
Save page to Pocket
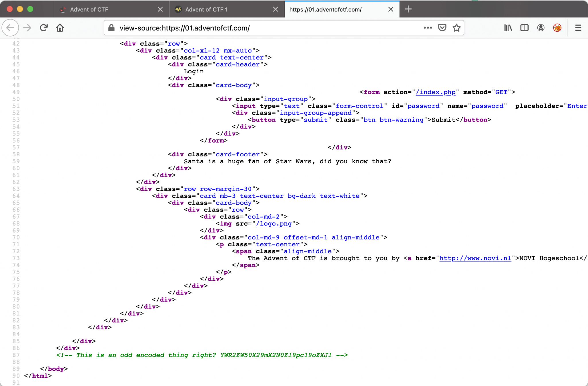442,28
